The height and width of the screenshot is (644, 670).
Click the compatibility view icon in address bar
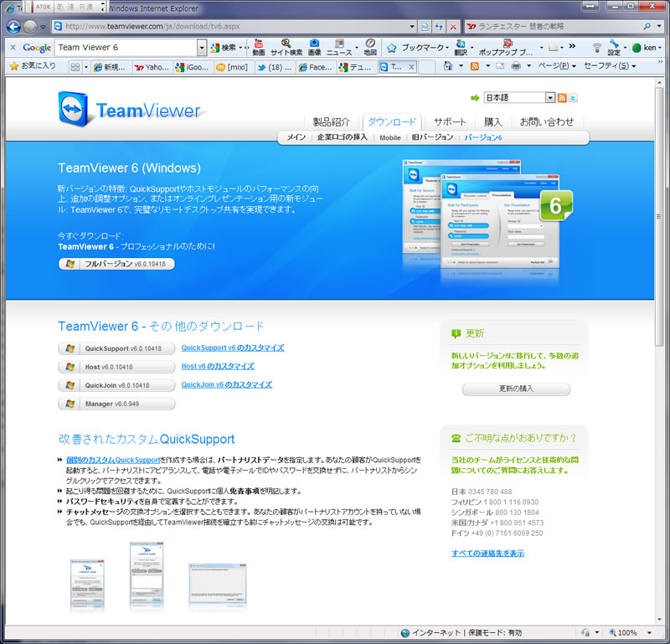click(x=425, y=27)
